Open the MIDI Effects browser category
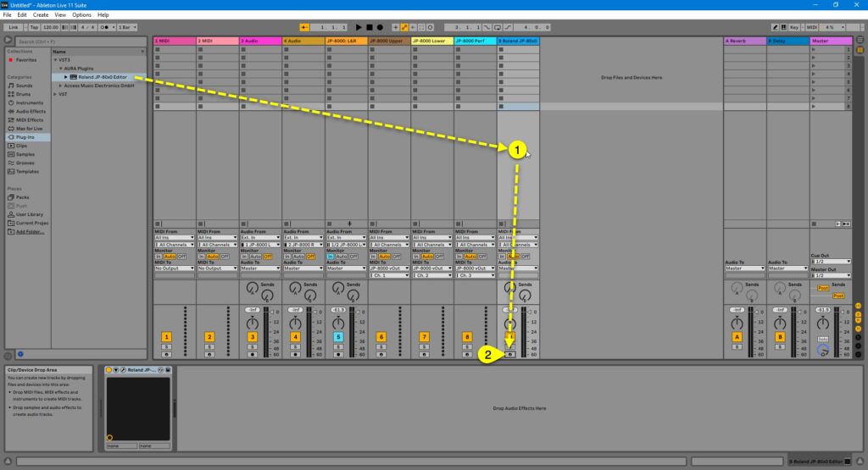The width and height of the screenshot is (868, 470). click(25, 120)
